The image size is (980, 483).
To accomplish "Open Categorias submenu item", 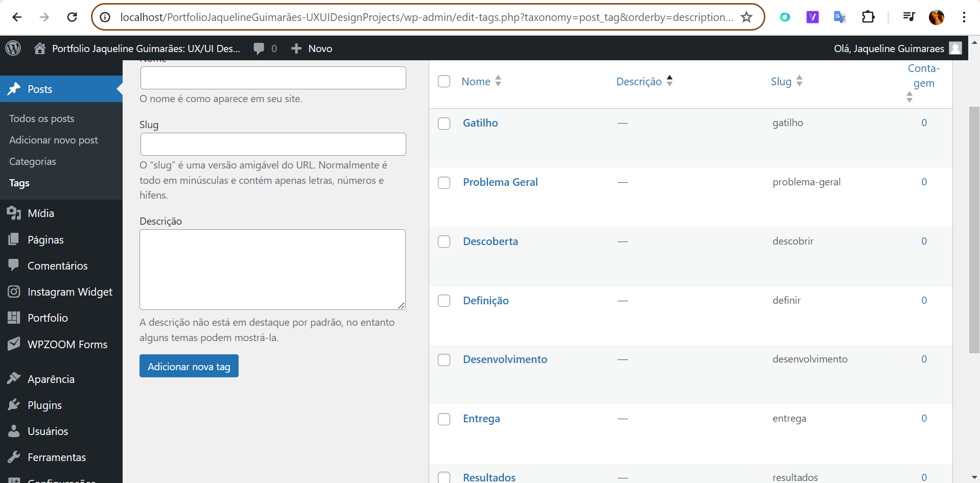I will pos(33,161).
